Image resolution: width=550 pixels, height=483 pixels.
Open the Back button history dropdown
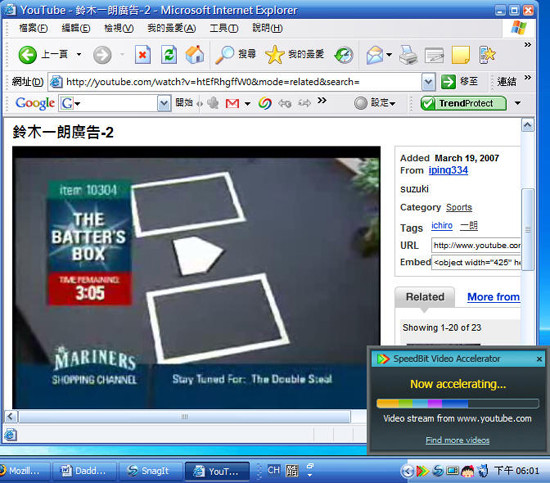[x=79, y=54]
